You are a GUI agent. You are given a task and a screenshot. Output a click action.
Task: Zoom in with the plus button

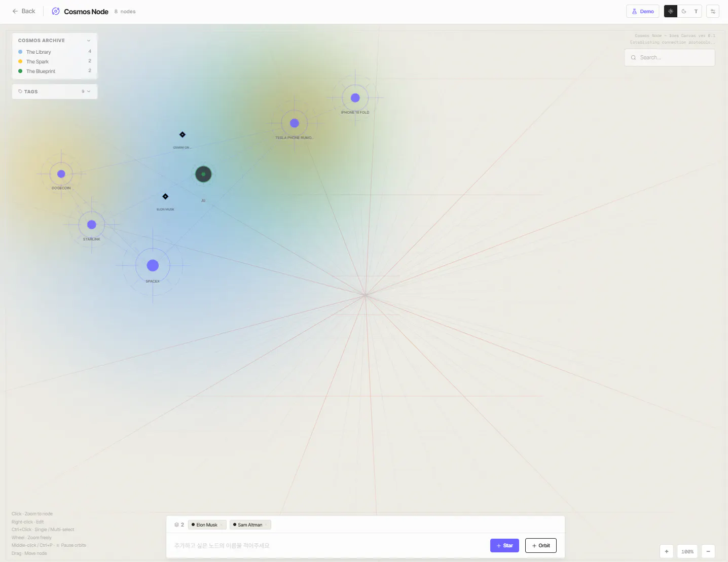pos(667,551)
